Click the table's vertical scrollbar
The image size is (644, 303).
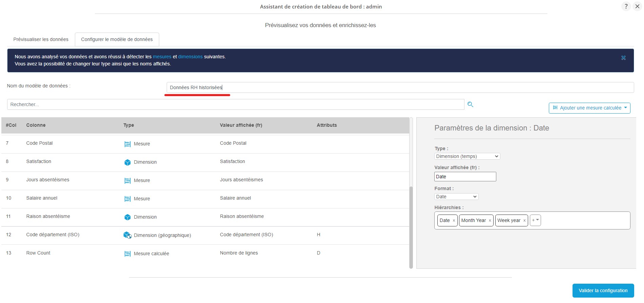pos(411,227)
